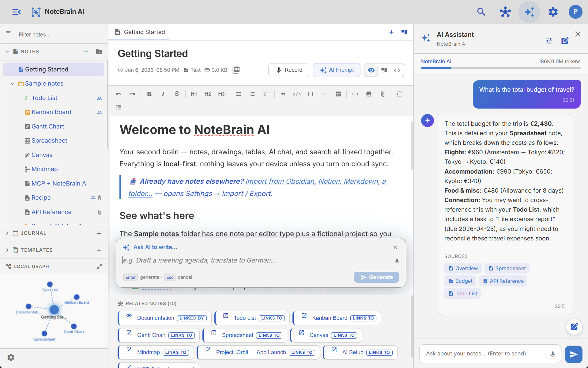Viewport: 588px width, 368px height.
Task: Increase indent in toolbar
Action: (400, 94)
